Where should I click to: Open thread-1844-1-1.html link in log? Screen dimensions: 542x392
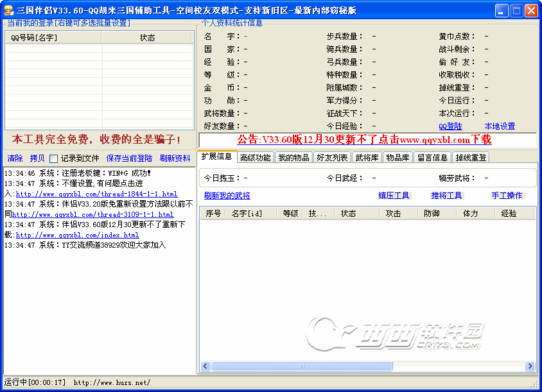pyautogui.click(x=97, y=194)
